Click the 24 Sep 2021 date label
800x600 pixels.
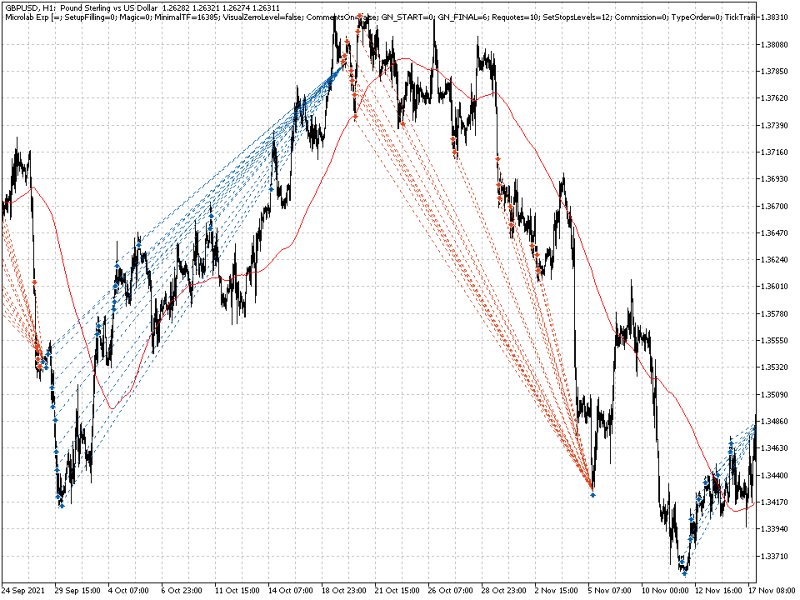(24, 590)
